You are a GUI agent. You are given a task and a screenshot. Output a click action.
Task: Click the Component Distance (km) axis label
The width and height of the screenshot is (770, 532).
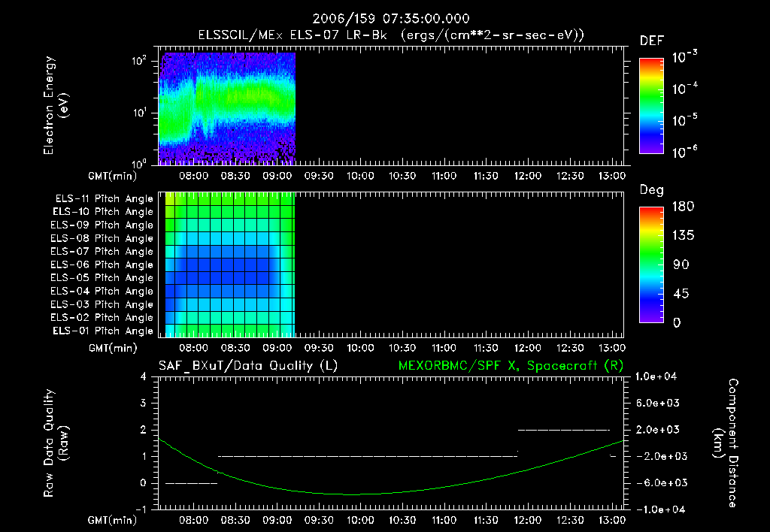(x=726, y=443)
